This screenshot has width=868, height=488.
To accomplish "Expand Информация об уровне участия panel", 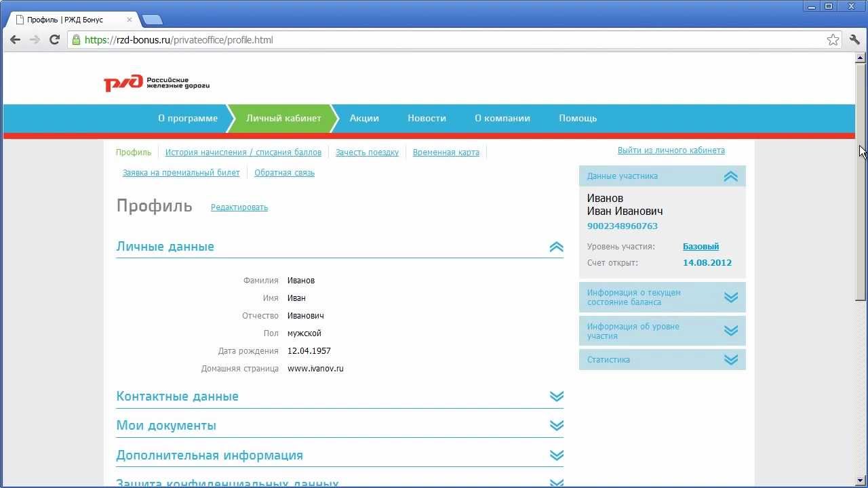I will [730, 331].
